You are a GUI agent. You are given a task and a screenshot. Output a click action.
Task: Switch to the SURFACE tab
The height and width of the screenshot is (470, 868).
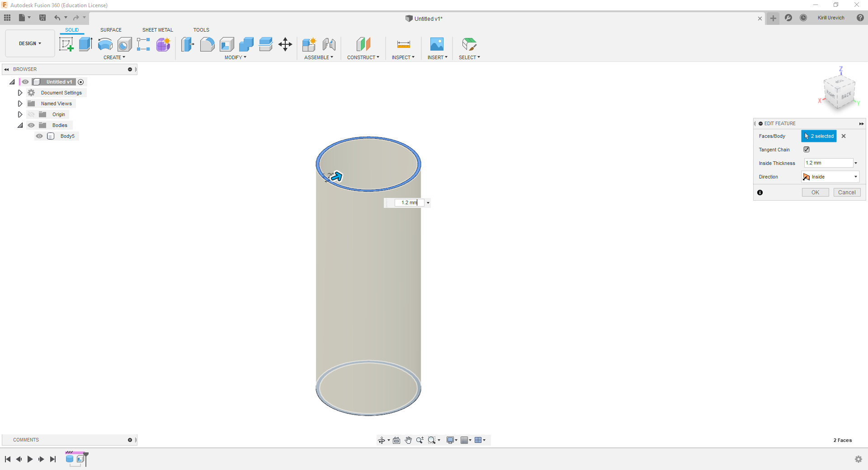pos(111,30)
